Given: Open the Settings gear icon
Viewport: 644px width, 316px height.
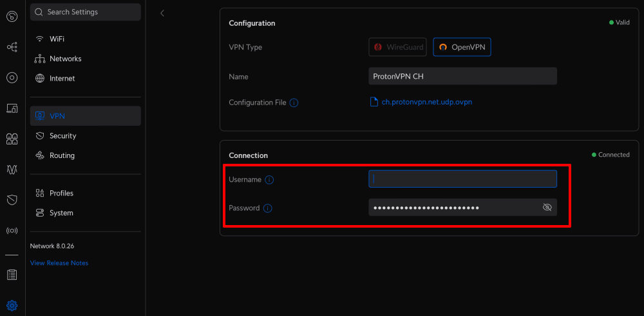Looking at the screenshot, I should [12, 305].
